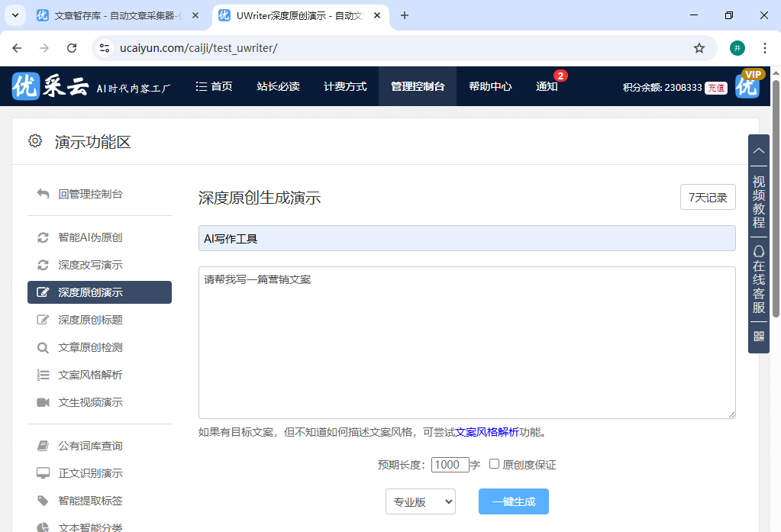Open 文章原创检测 via the magnifier icon
Viewport: 781px width, 532px height.
pyautogui.click(x=44, y=347)
